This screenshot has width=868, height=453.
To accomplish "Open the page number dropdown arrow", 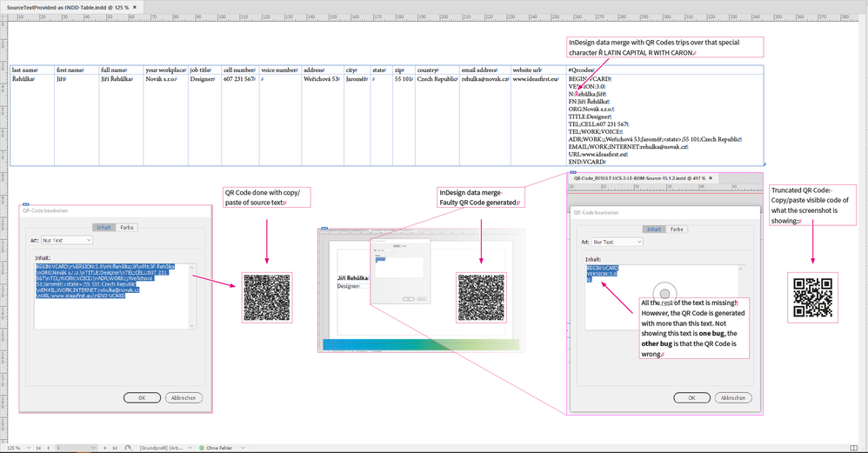I will [93, 448].
